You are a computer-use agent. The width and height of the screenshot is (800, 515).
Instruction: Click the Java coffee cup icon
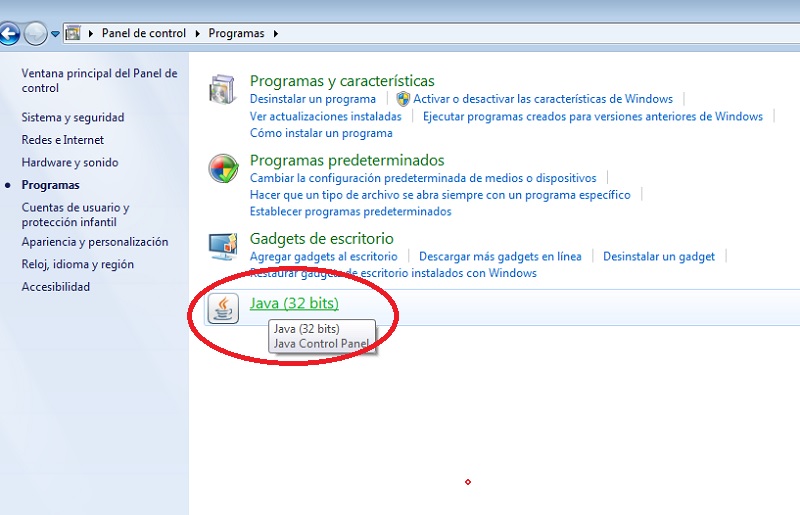click(x=223, y=308)
